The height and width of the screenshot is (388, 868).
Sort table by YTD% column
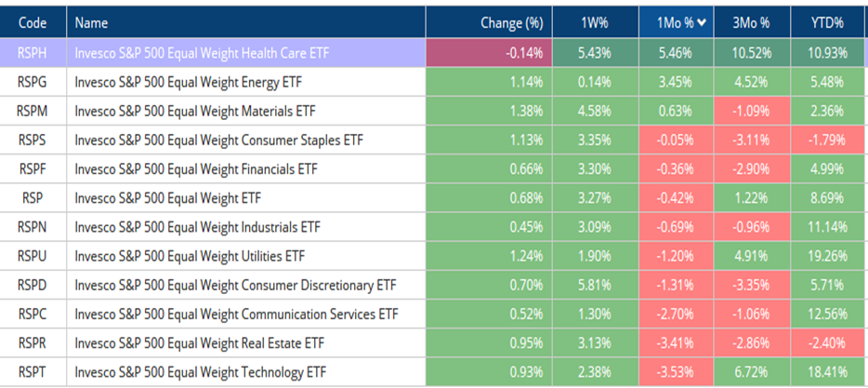click(825, 22)
